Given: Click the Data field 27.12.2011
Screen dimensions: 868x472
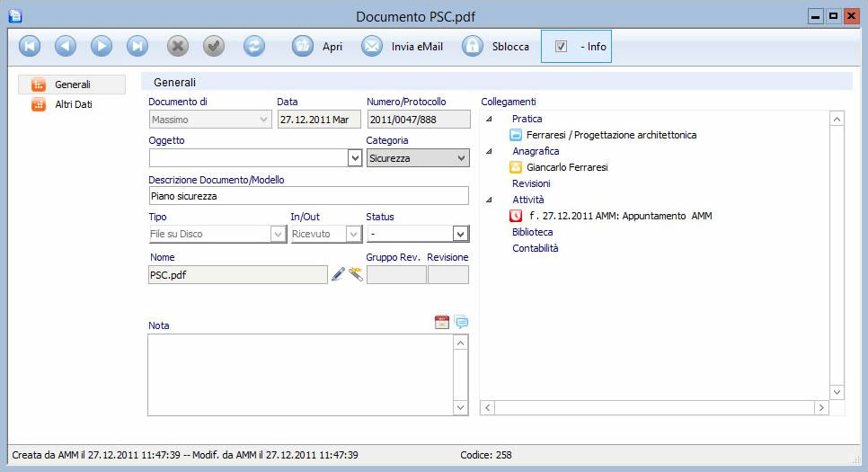Looking at the screenshot, I should click(x=319, y=120).
